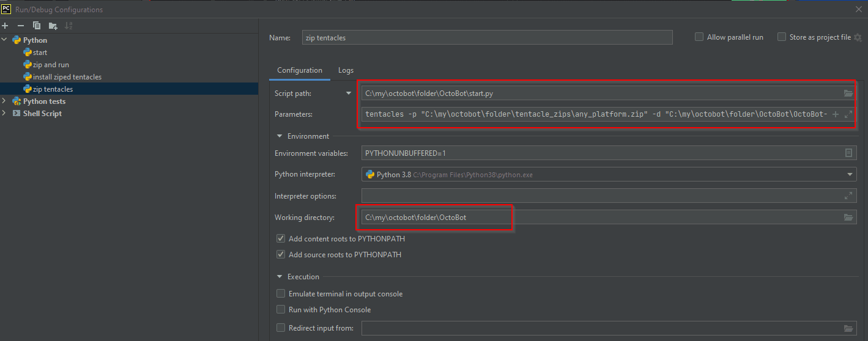
Task: Expand the Interpreter options field
Action: pos(848,196)
